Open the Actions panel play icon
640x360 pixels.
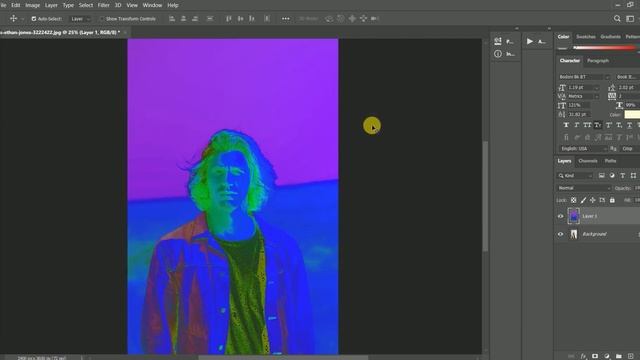pos(530,41)
